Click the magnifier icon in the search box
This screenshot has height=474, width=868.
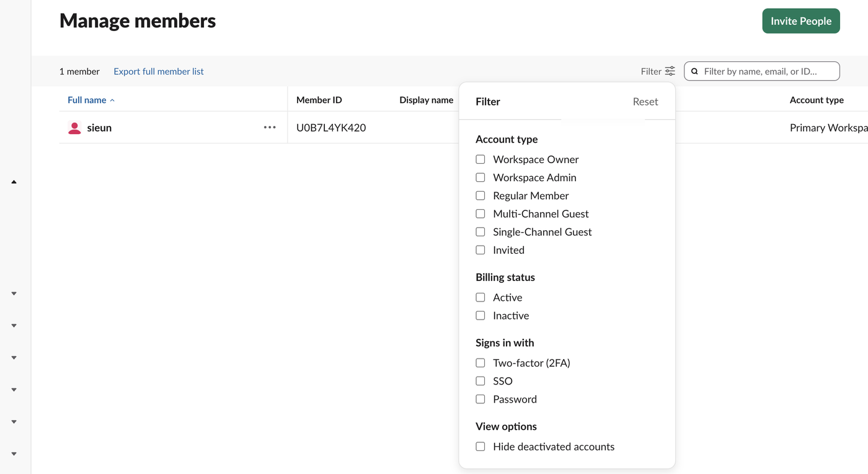coord(695,71)
